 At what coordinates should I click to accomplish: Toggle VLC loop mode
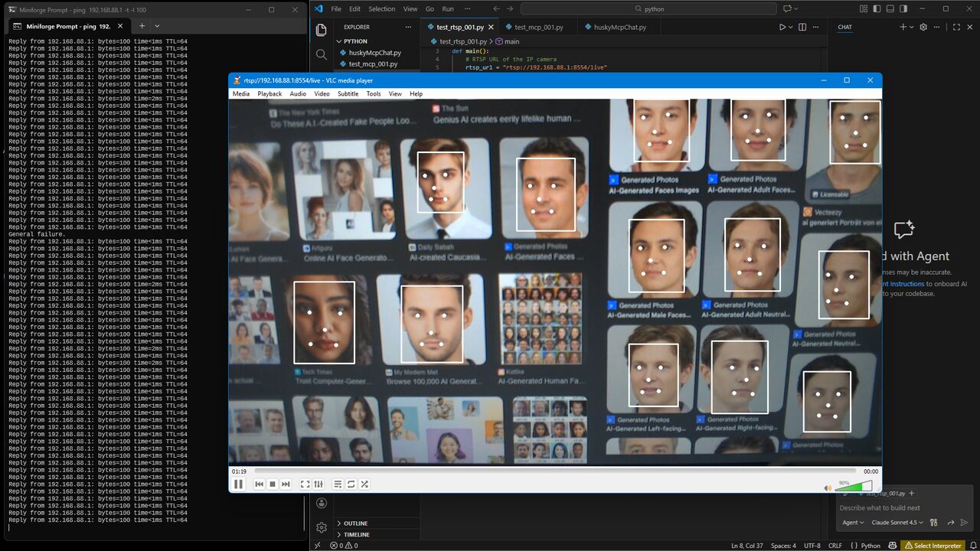(351, 484)
